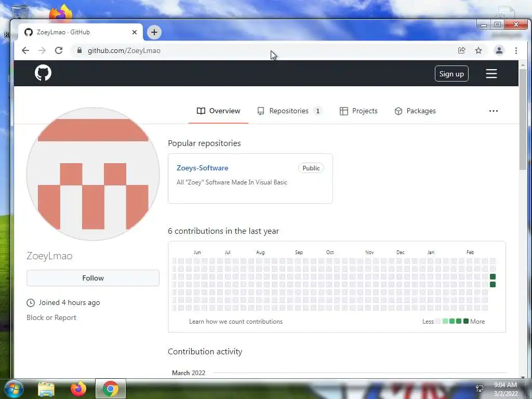Select the ZoeyLmao · GitHub browser tab

point(80,32)
